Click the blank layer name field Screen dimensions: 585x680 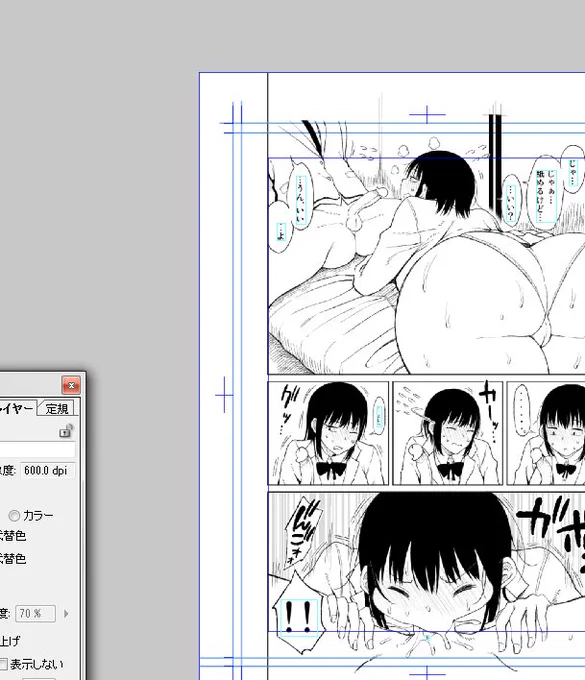(x=37, y=449)
